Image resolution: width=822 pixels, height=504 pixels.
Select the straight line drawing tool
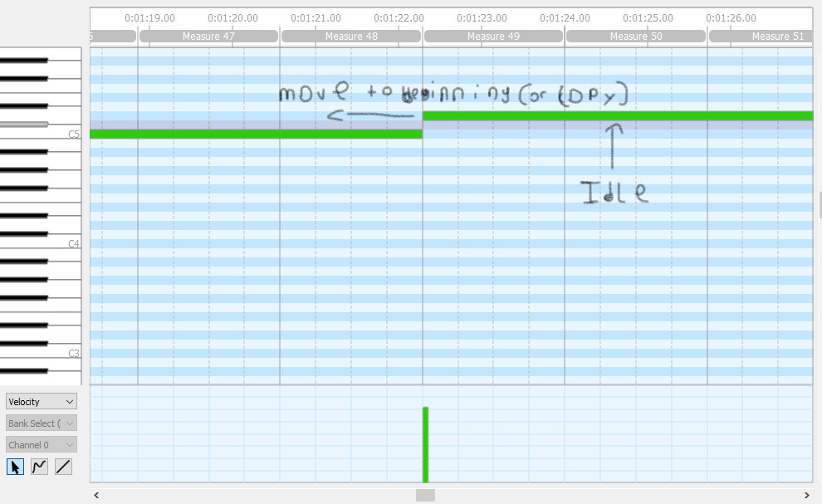point(62,466)
